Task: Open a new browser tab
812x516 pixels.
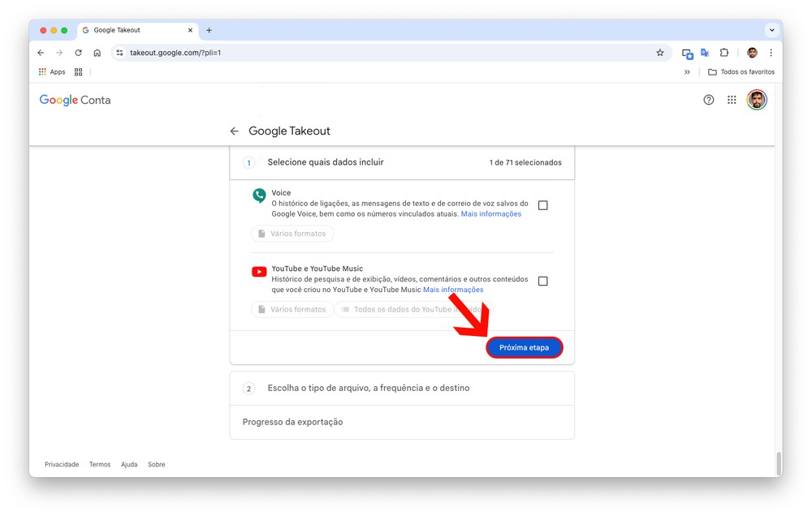Action: pos(209,30)
